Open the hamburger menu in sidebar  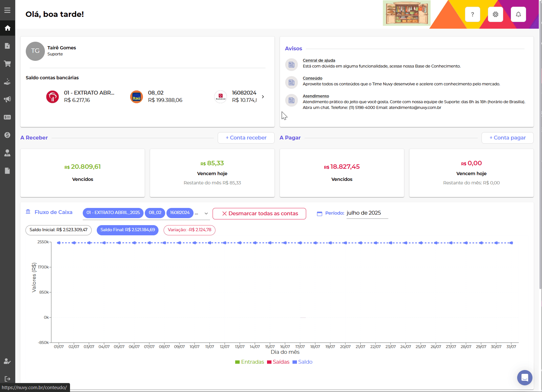coord(7,10)
